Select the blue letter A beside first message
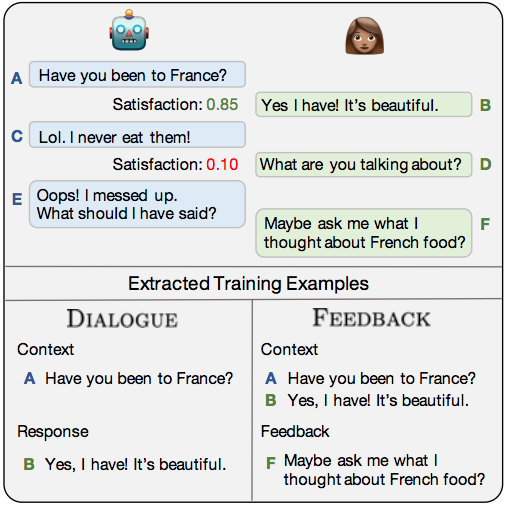Image resolution: width=507 pixels, height=505 pixels. point(17,78)
